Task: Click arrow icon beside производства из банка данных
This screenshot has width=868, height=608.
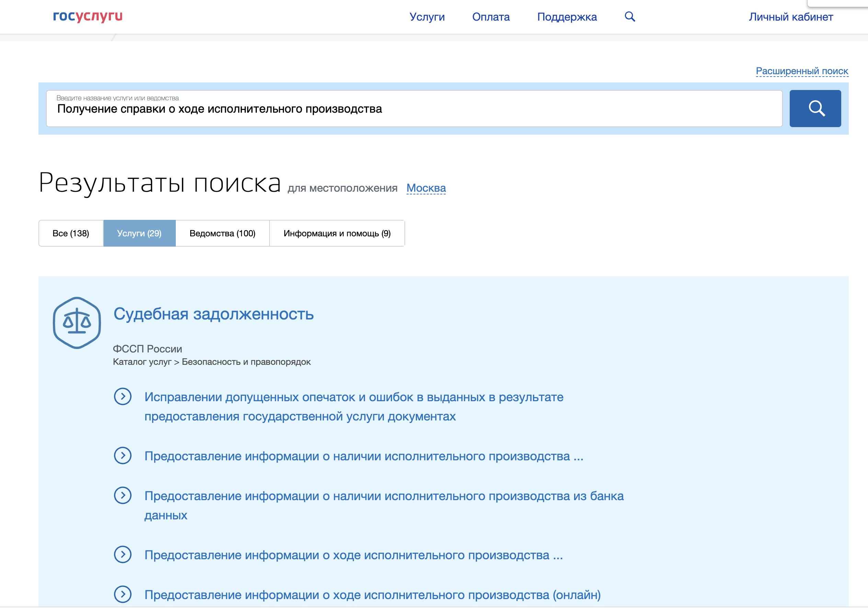Action: point(123,495)
